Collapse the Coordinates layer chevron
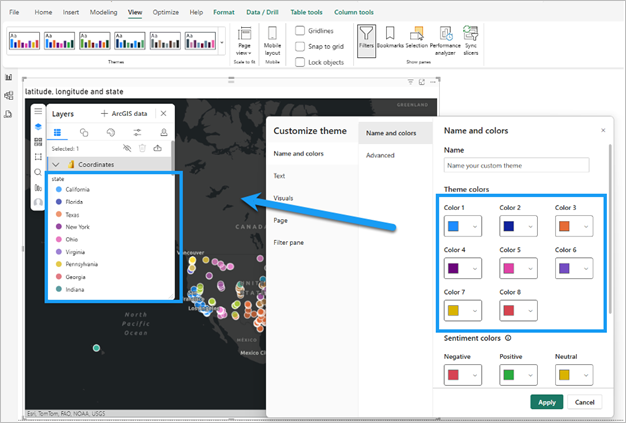The width and height of the screenshot is (626, 423). click(56, 164)
